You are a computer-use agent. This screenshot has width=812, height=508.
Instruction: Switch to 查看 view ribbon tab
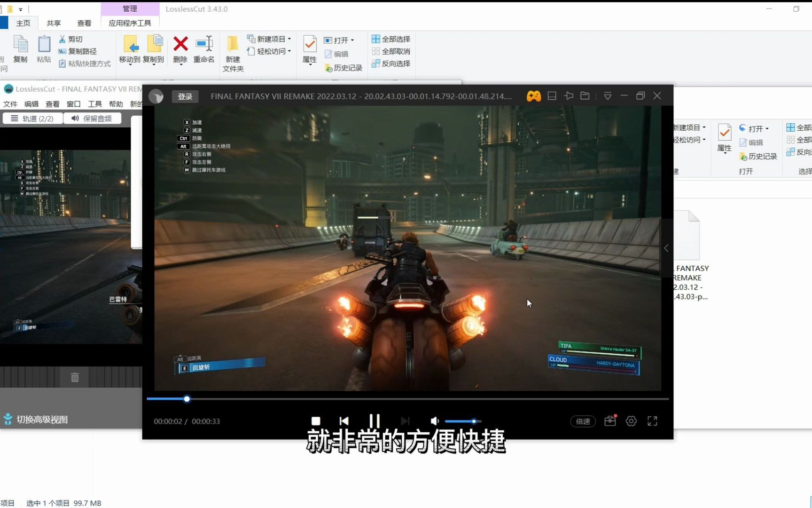84,23
